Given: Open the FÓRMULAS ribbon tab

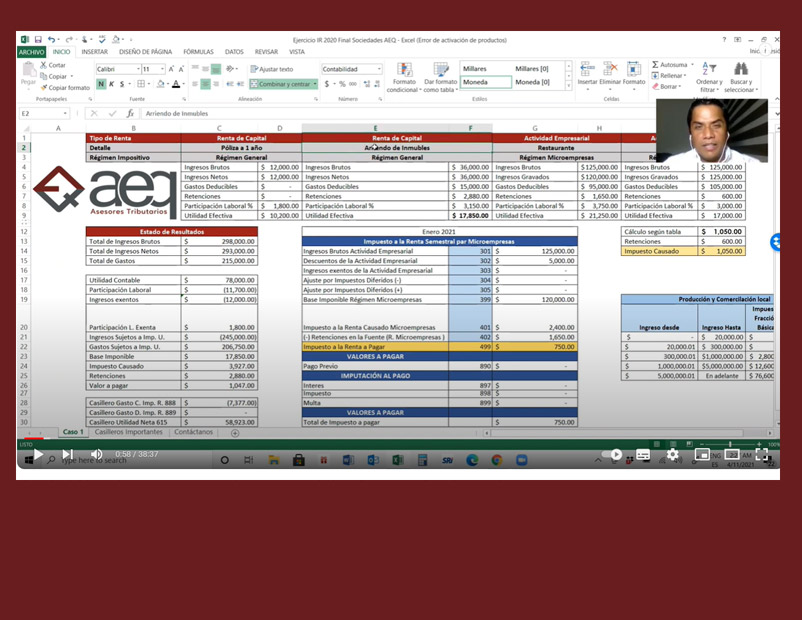Looking at the screenshot, I should 198,51.
